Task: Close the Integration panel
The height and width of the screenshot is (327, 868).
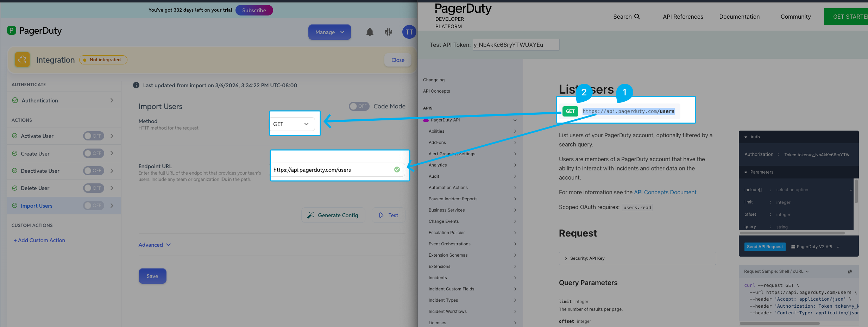Action: click(x=398, y=60)
